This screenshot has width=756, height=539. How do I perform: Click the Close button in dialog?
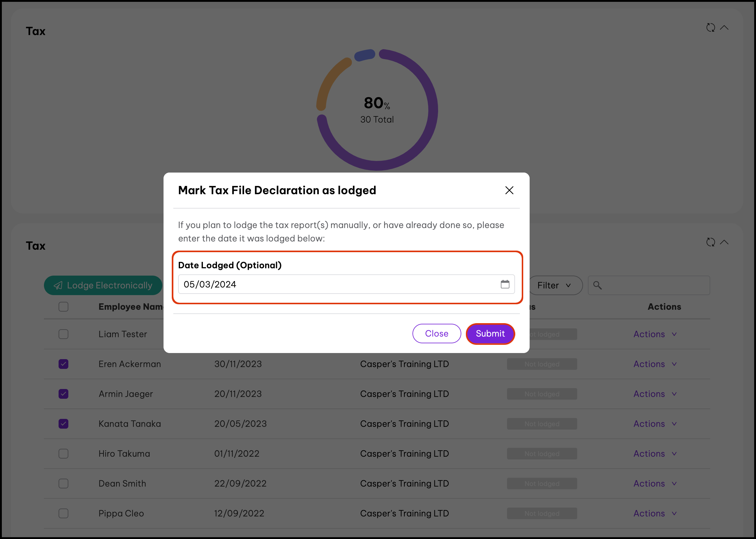[x=436, y=334]
